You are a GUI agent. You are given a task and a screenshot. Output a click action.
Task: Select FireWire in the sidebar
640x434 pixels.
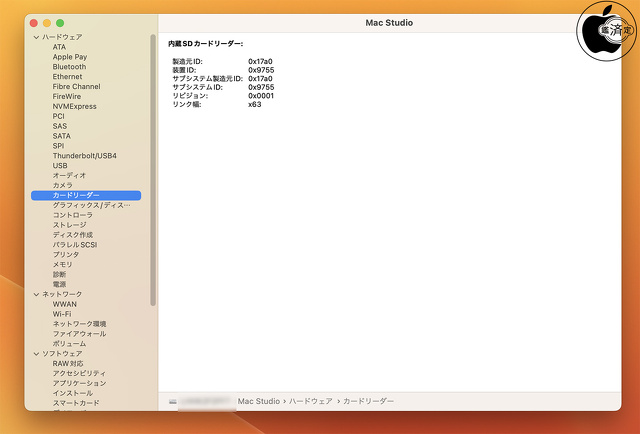point(67,96)
